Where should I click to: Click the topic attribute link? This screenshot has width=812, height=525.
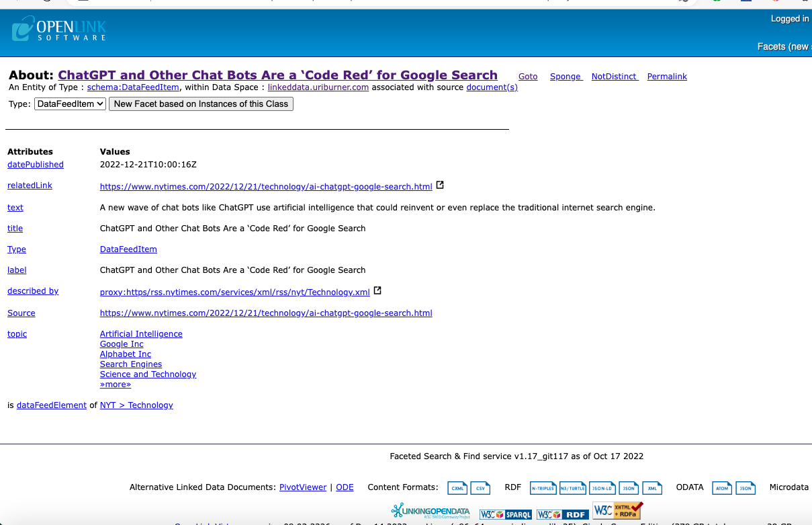[17, 334]
